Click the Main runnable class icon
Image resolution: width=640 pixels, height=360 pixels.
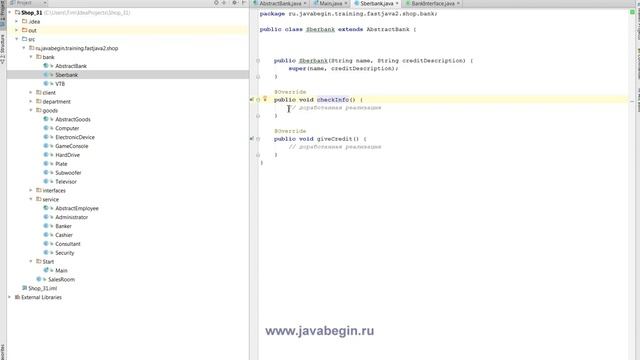coord(46,270)
